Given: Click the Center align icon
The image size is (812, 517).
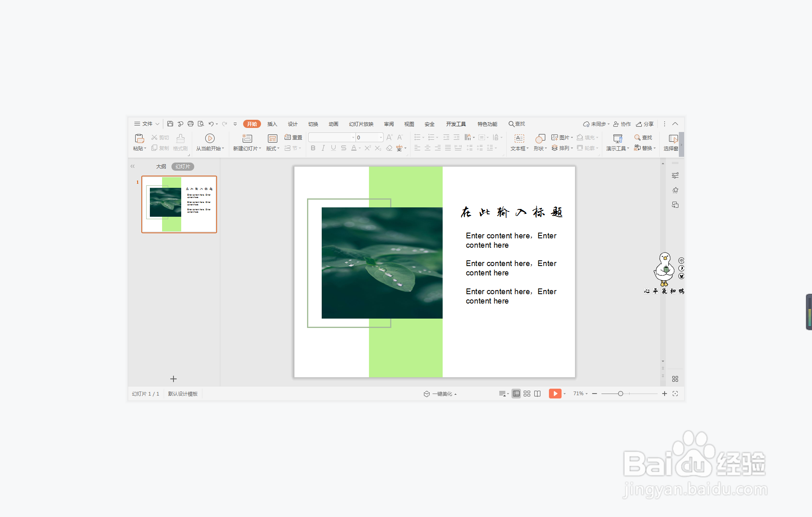Looking at the screenshot, I should [x=428, y=148].
